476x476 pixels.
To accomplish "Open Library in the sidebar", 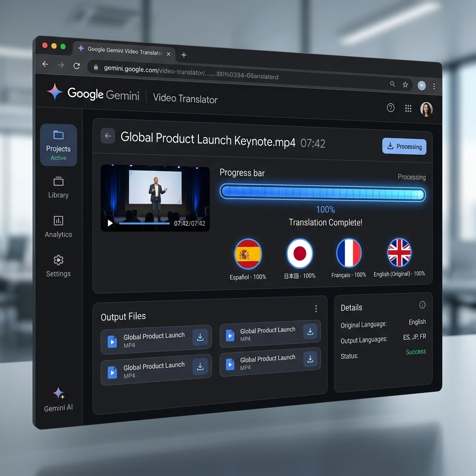I will (58, 188).
